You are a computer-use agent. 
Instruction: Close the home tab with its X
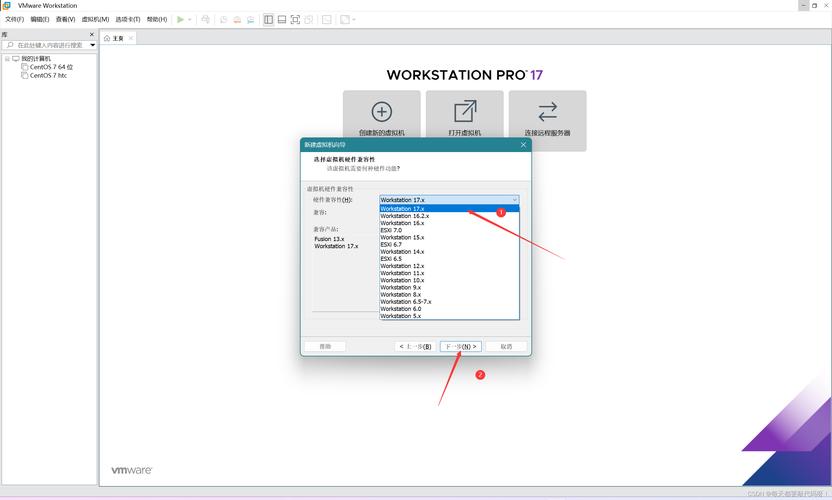[x=131, y=38]
